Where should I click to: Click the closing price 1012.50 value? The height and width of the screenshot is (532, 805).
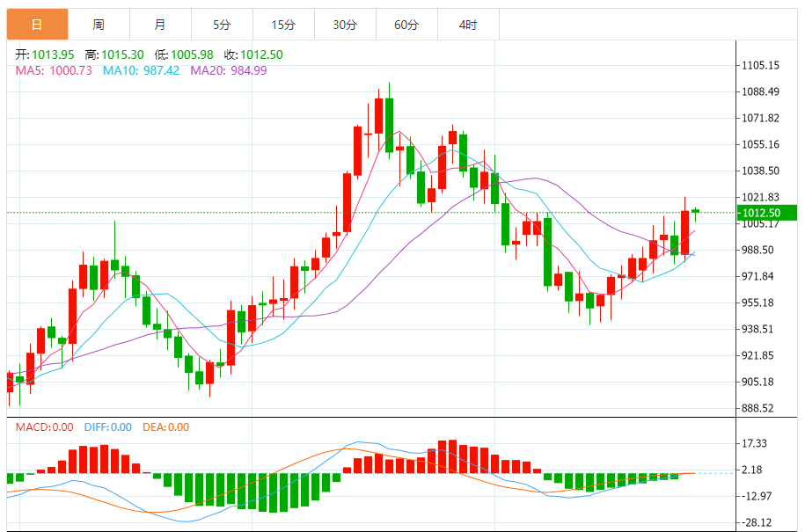(x=261, y=55)
